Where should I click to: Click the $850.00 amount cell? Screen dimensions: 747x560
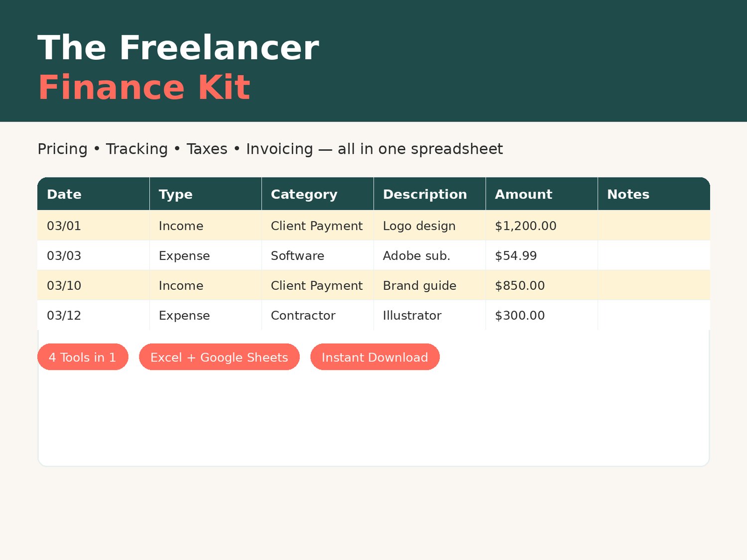point(542,285)
